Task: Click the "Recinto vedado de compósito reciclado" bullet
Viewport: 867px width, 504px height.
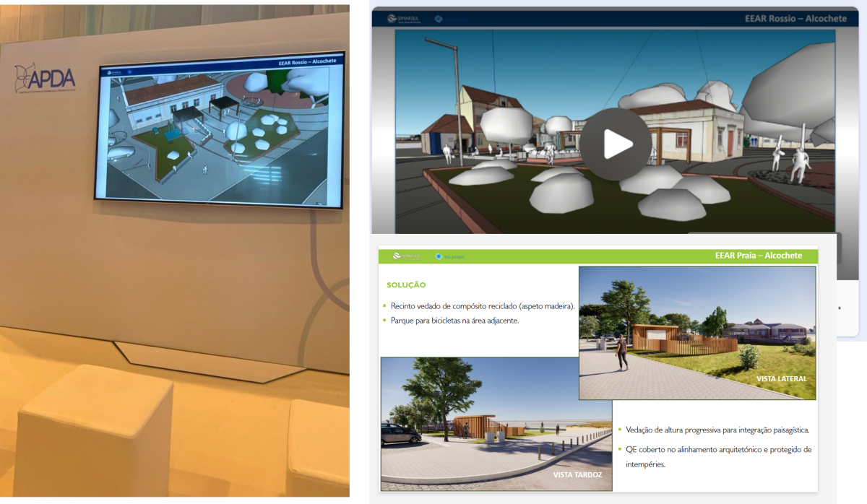Action: (482, 306)
